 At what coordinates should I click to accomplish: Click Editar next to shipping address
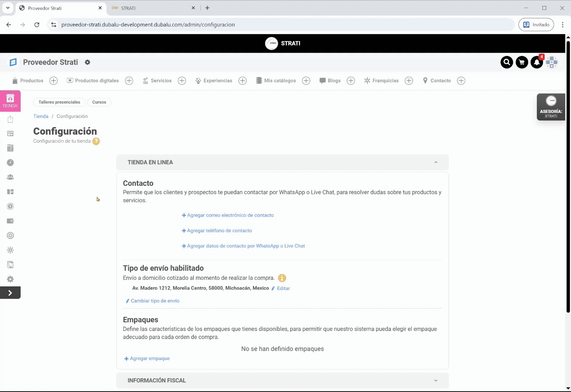(281, 288)
